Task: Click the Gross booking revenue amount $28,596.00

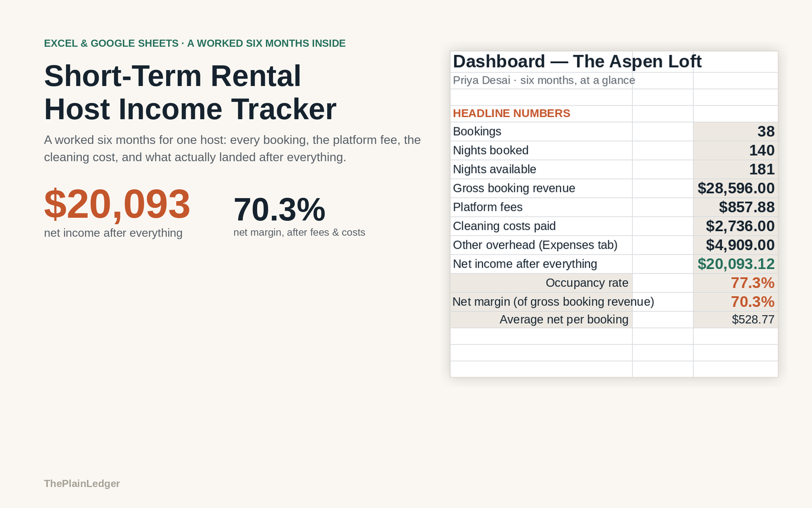Action: (x=736, y=188)
